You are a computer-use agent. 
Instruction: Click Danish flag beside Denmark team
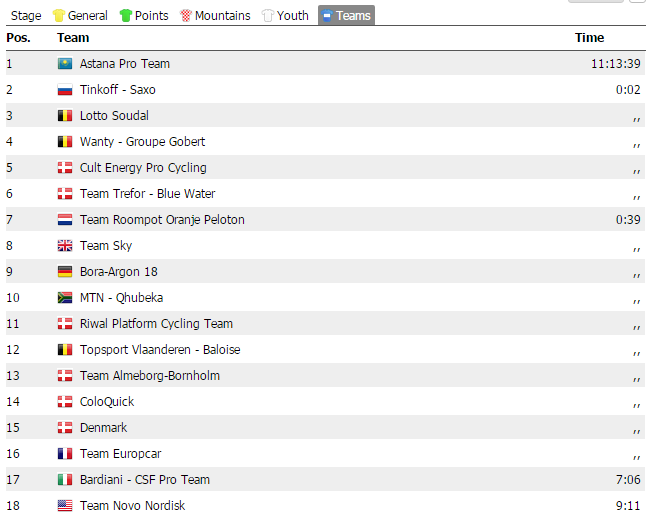click(x=65, y=428)
